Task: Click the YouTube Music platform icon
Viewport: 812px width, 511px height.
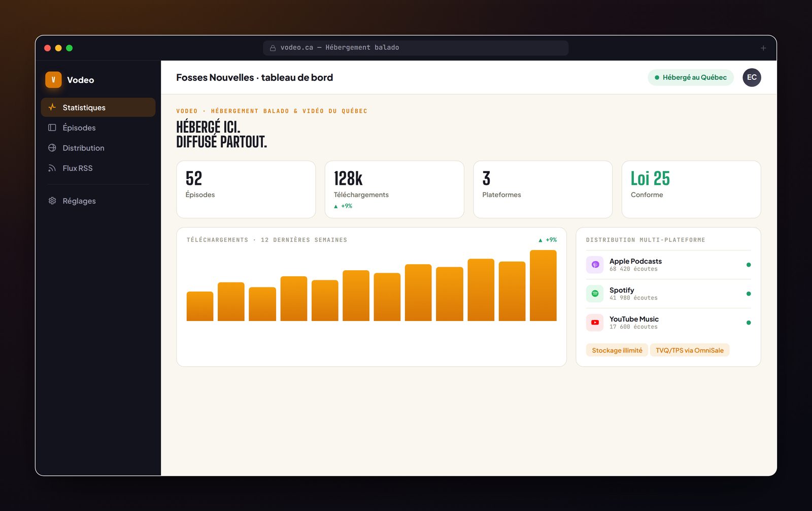Action: (595, 323)
